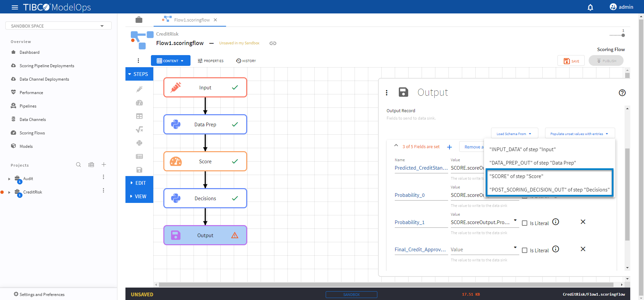Screen dimensions: 644x300
Task: Expand the Audit project tree
Action: (x=9, y=179)
